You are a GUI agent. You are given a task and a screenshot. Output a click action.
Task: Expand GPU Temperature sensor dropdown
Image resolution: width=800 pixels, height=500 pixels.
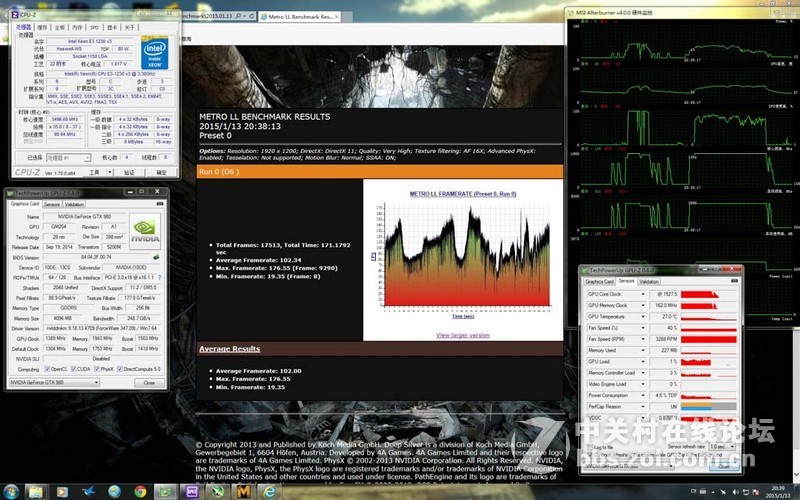click(643, 317)
